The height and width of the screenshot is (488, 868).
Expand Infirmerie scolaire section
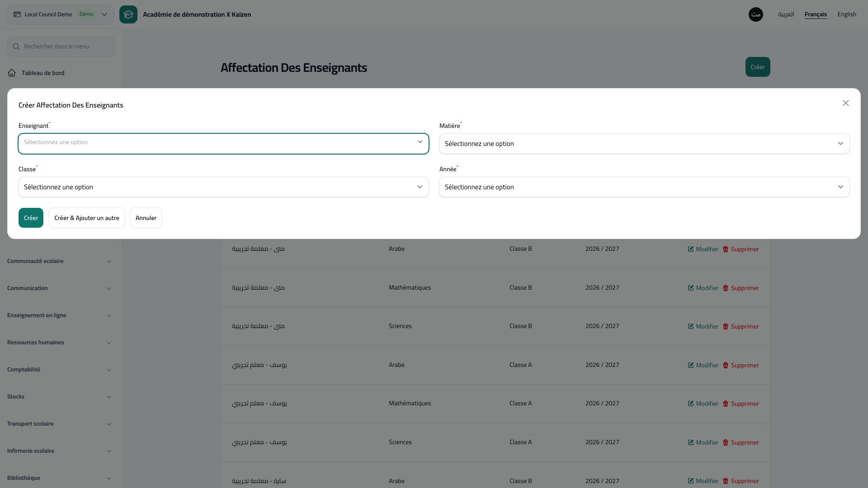(59, 451)
